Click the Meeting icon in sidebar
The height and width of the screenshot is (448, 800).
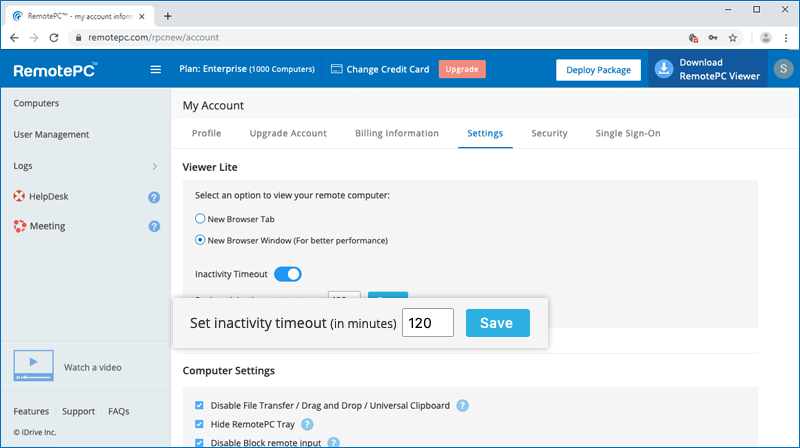(19, 226)
